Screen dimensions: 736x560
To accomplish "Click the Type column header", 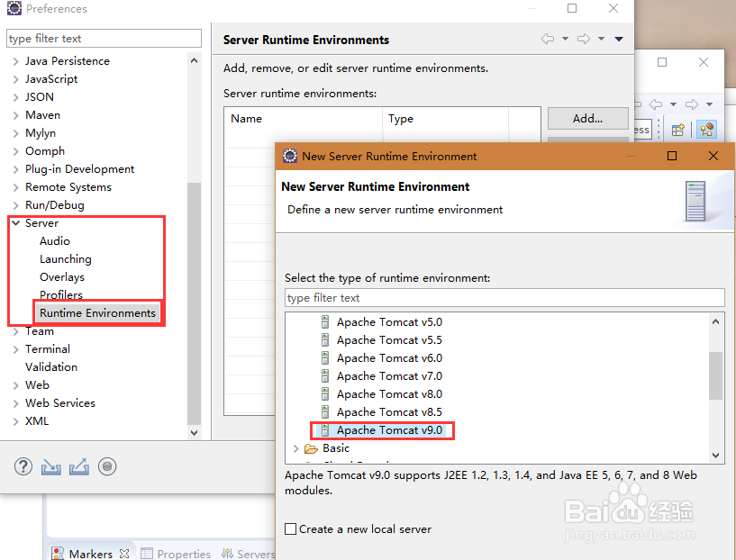I will pyautogui.click(x=445, y=119).
